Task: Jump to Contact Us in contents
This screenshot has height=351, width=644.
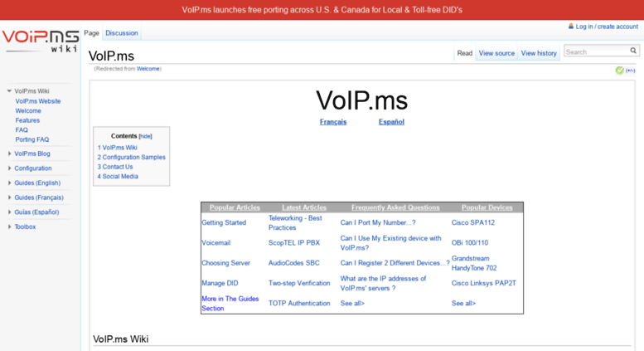Action: (x=115, y=167)
